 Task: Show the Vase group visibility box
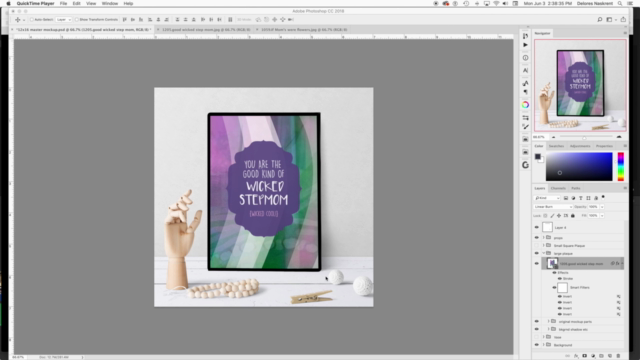click(537, 337)
